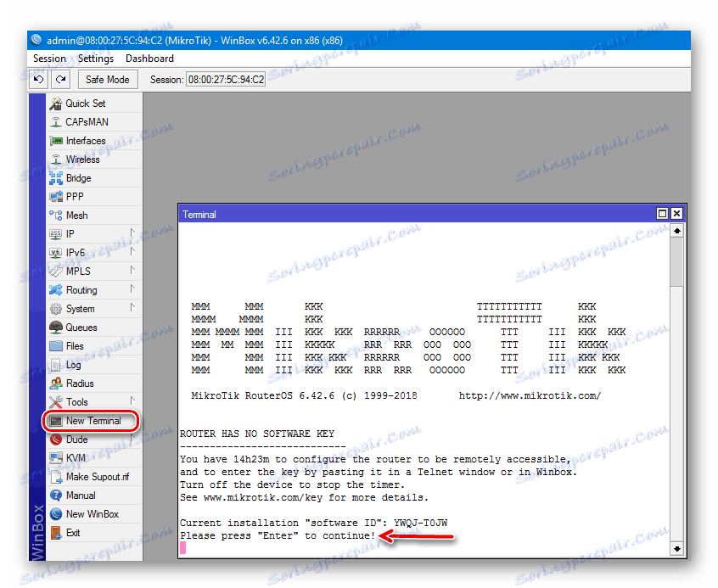Click the Session address field

[226, 80]
